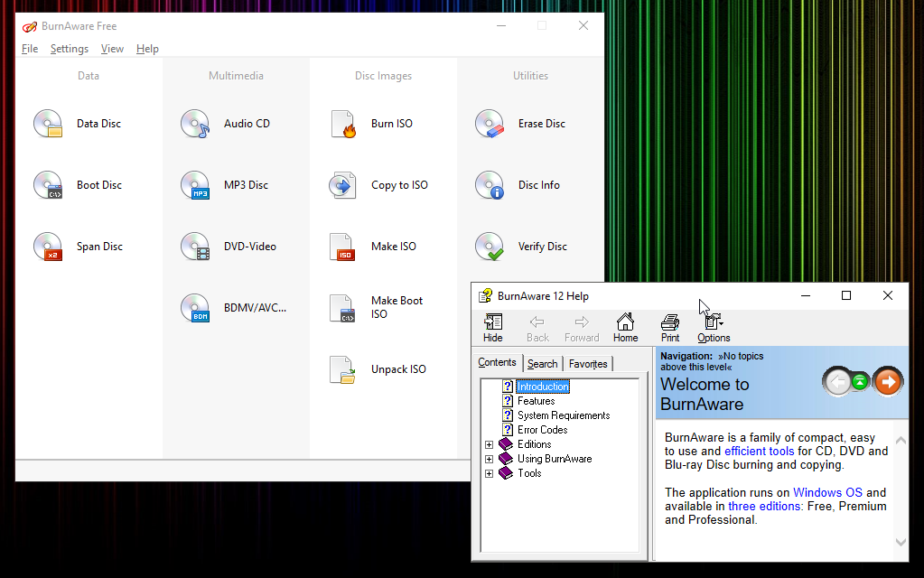This screenshot has height=578, width=924.
Task: Select the Features help topic
Action: tap(536, 401)
